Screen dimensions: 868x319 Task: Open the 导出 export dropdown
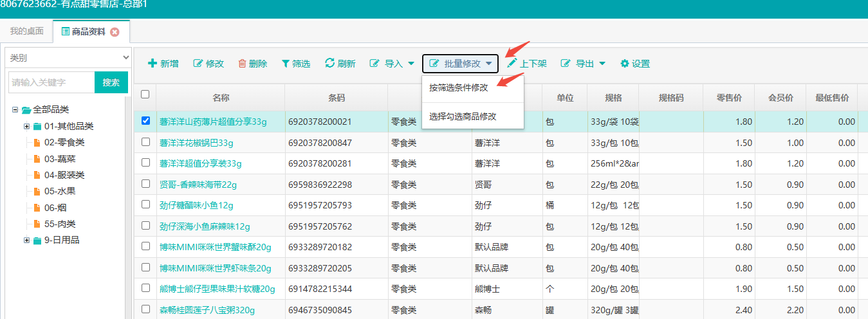click(583, 64)
